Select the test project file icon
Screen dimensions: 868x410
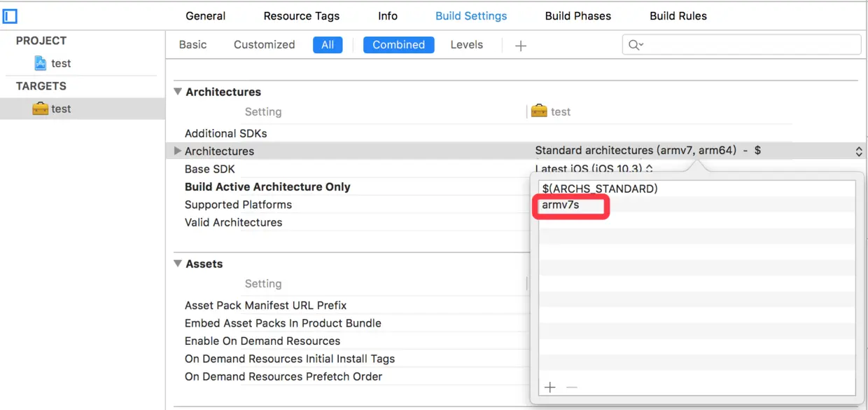click(41, 63)
